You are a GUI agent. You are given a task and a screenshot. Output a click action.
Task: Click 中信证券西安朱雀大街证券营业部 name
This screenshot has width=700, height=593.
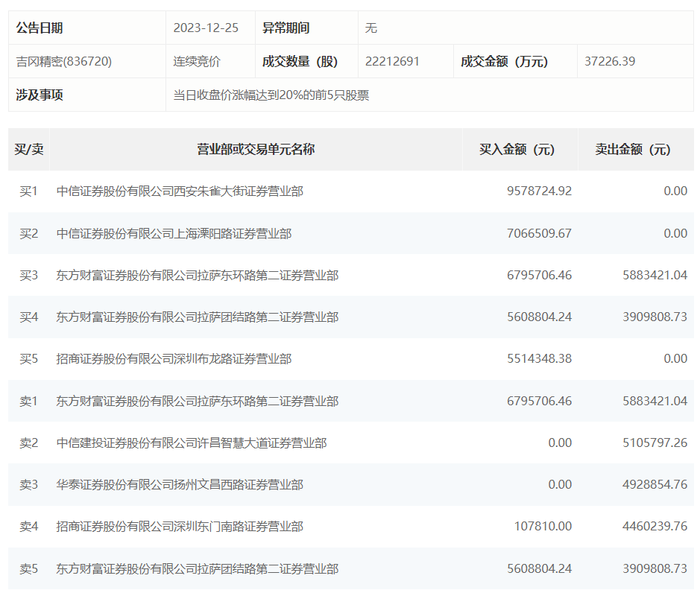pyautogui.click(x=180, y=192)
